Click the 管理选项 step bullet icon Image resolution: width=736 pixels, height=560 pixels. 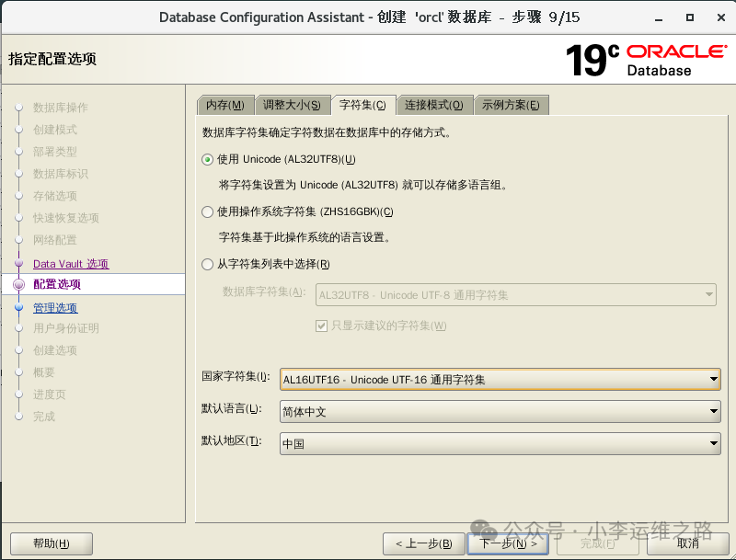tap(18, 308)
